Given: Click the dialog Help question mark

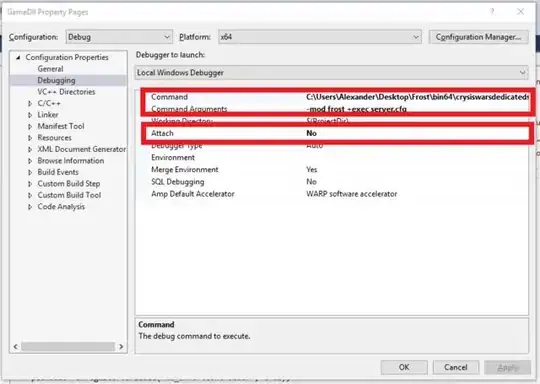Looking at the screenshot, I should pos(492,12).
